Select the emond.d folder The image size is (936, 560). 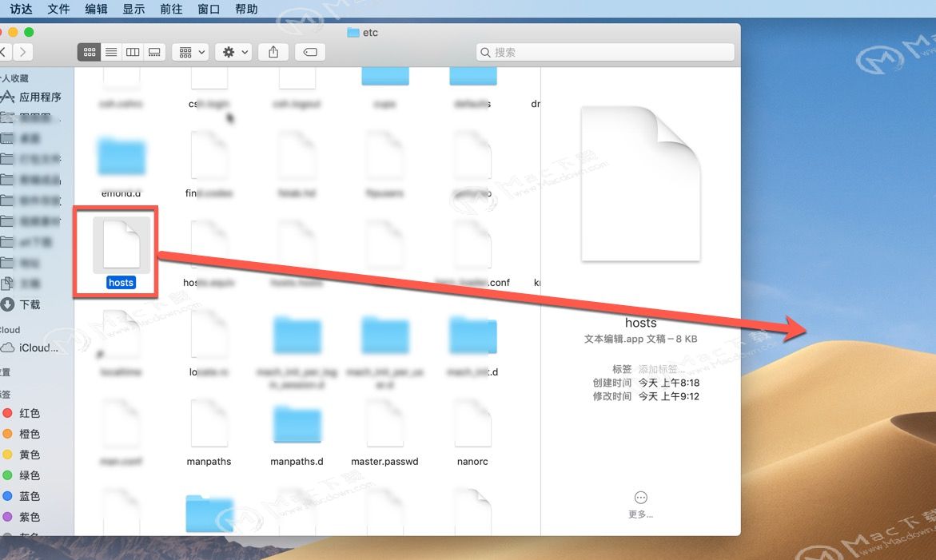pos(121,157)
